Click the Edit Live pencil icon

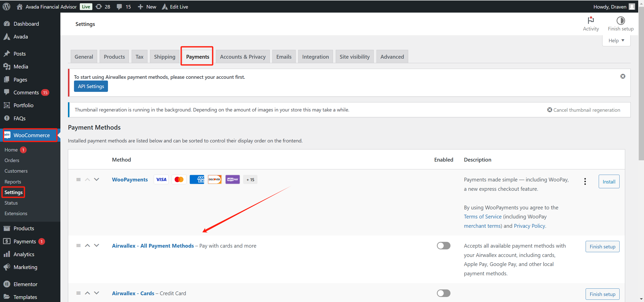pos(164,7)
